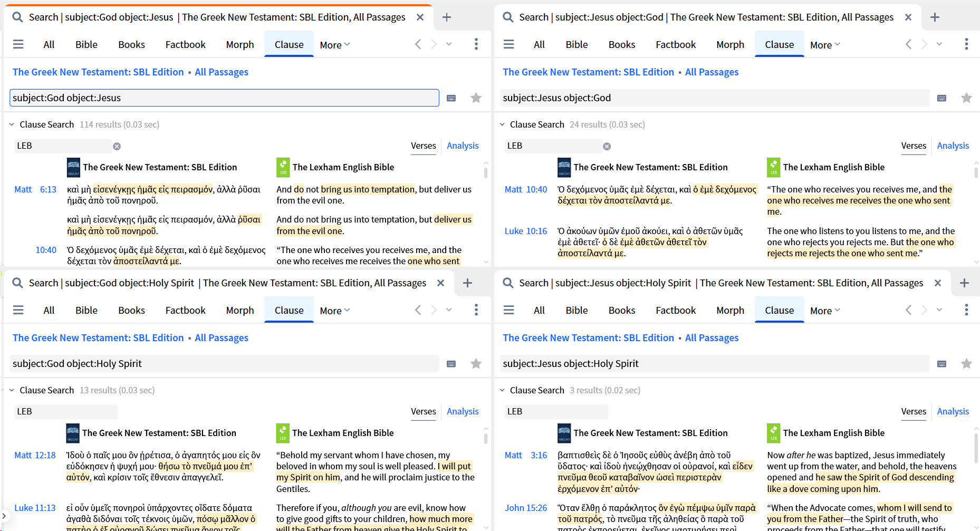
Task: Switch to Bible tab in God-Holy Spirit panel
Action: coord(87,311)
